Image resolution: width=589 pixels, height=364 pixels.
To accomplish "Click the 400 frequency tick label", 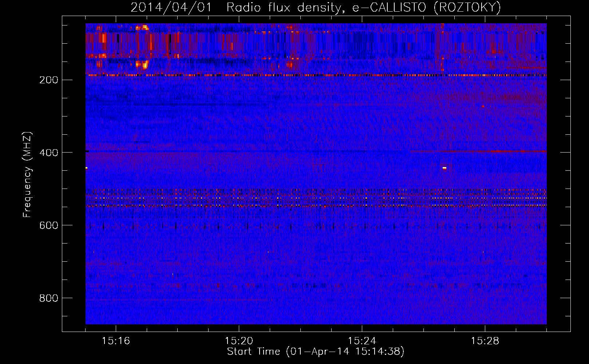I will (49, 153).
